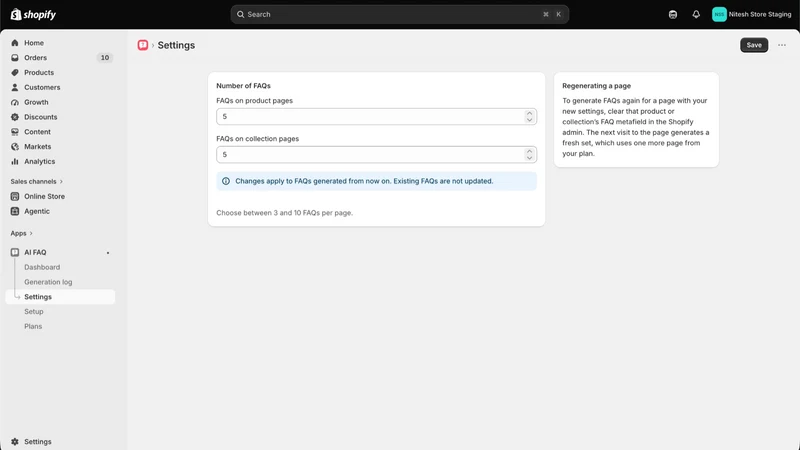Click the AI FAQ app icon in sidebar
This screenshot has width=800, height=450.
(x=15, y=253)
